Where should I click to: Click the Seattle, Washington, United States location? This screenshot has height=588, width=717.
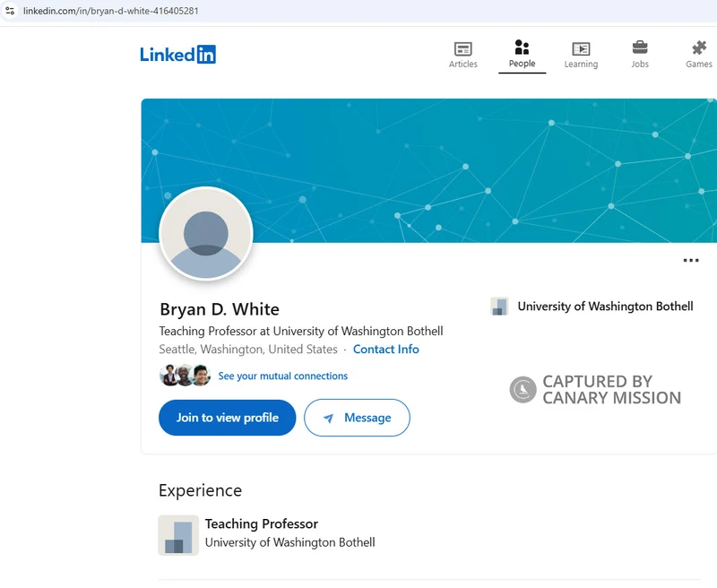pyautogui.click(x=248, y=350)
